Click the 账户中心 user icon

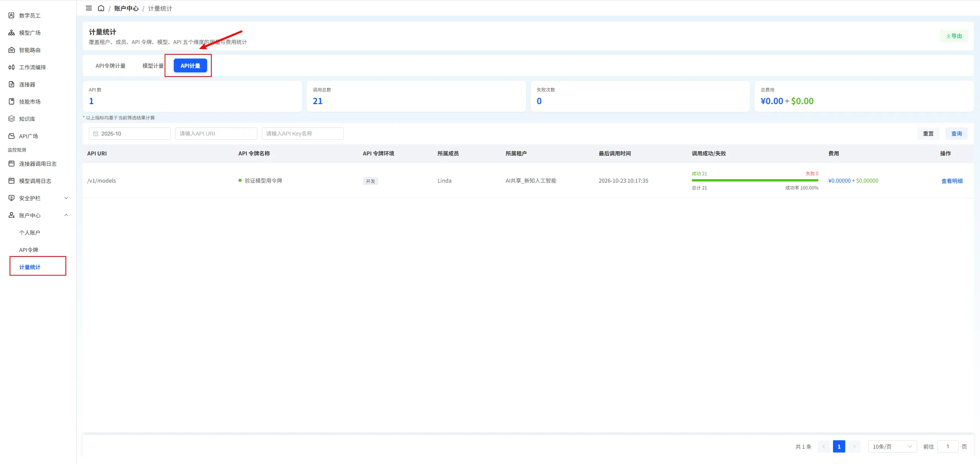pyautogui.click(x=11, y=215)
